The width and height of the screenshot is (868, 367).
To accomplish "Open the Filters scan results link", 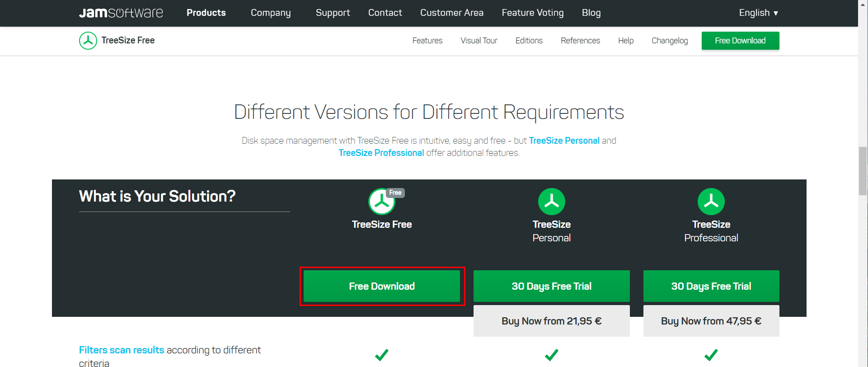I will [x=122, y=350].
